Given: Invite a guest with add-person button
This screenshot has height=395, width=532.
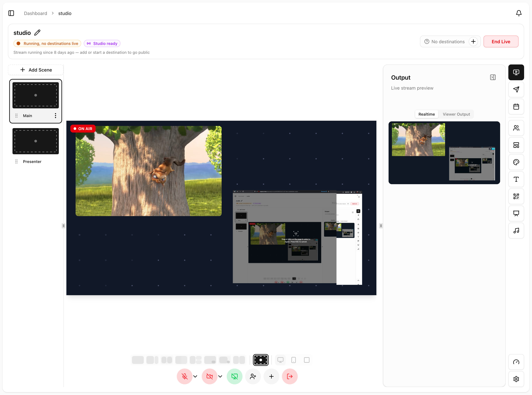Looking at the screenshot, I should click(x=253, y=376).
